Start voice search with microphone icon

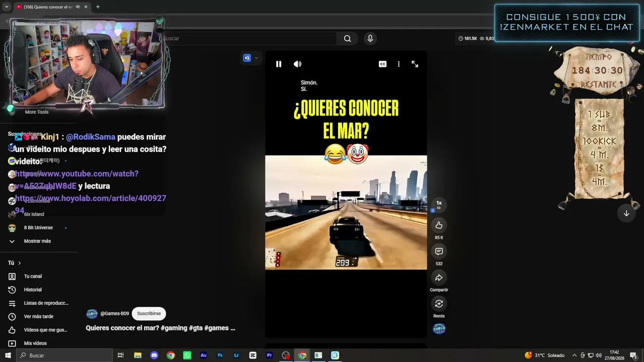click(x=370, y=38)
